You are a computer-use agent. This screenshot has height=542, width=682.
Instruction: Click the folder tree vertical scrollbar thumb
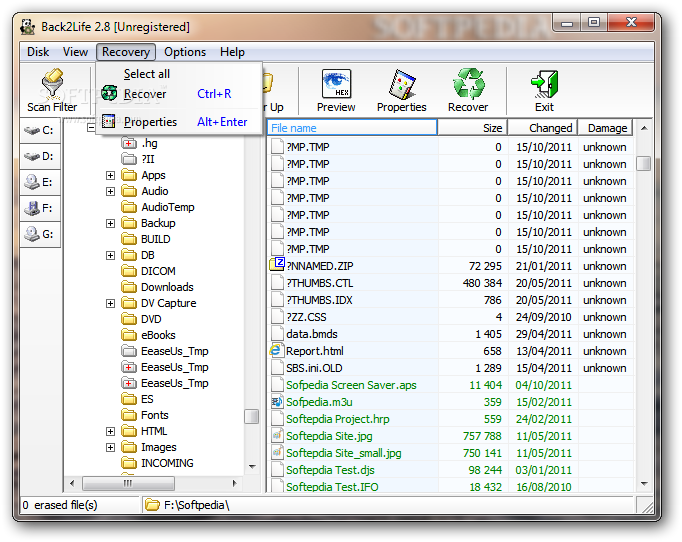pos(251,416)
